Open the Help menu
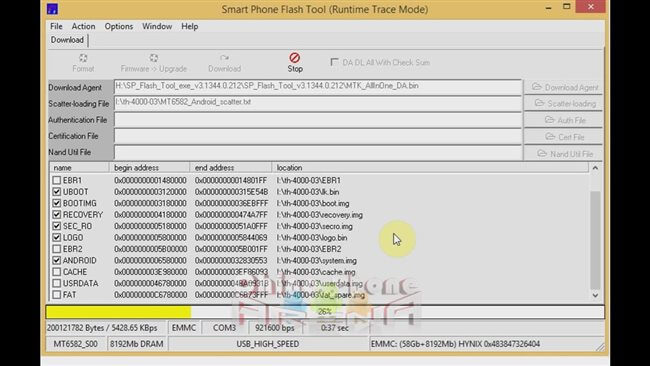 (189, 26)
